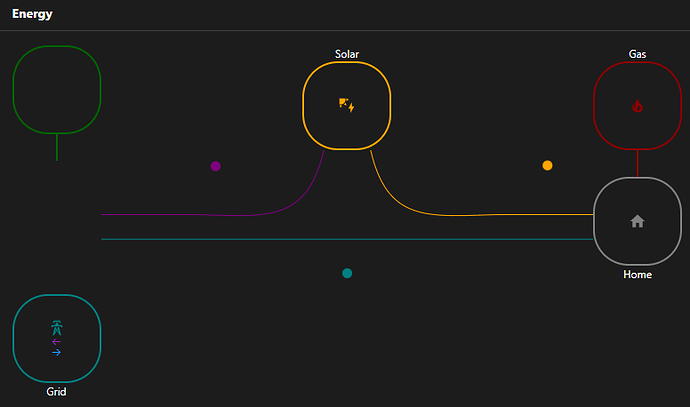Click the solar power icon

pos(346,105)
